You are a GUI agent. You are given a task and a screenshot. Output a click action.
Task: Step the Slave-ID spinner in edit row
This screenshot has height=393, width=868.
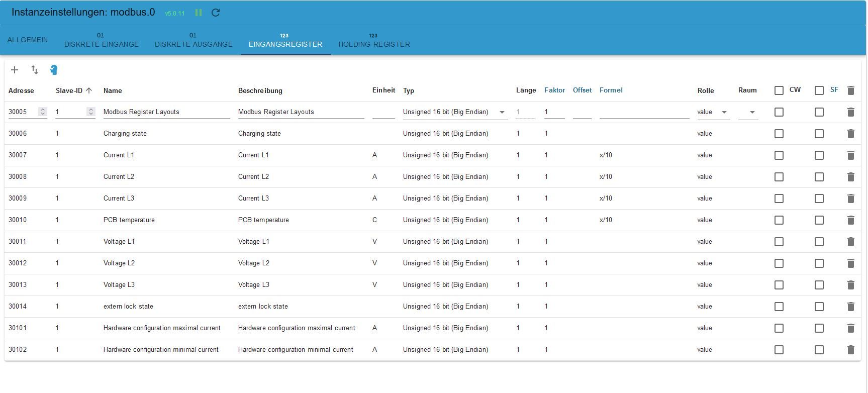91,112
